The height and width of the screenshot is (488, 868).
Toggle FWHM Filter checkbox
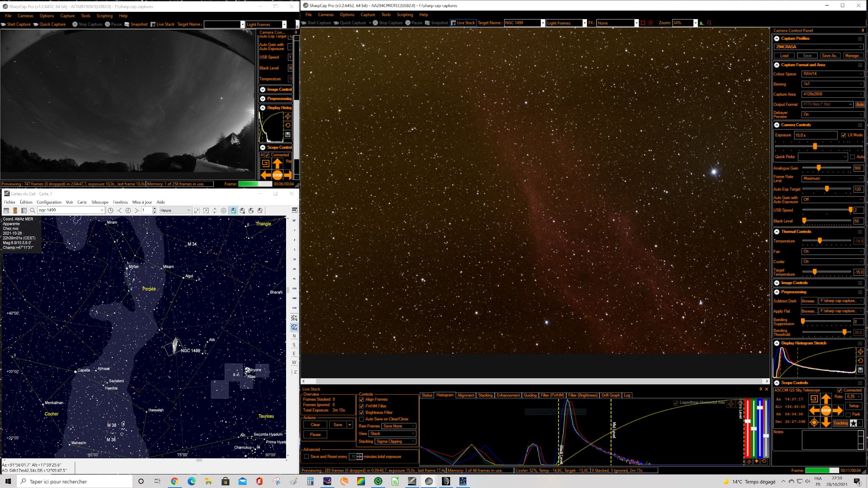[362, 406]
